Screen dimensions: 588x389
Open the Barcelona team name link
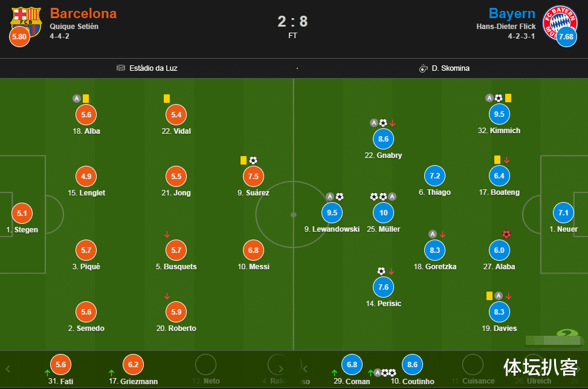click(83, 13)
